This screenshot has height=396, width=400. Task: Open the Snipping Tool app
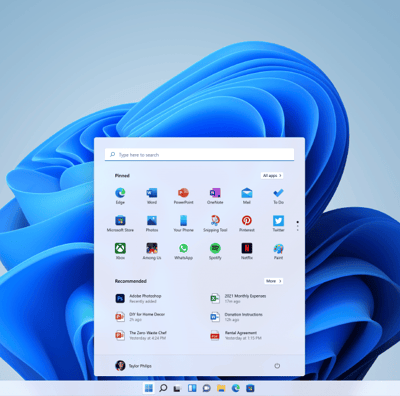tap(215, 223)
